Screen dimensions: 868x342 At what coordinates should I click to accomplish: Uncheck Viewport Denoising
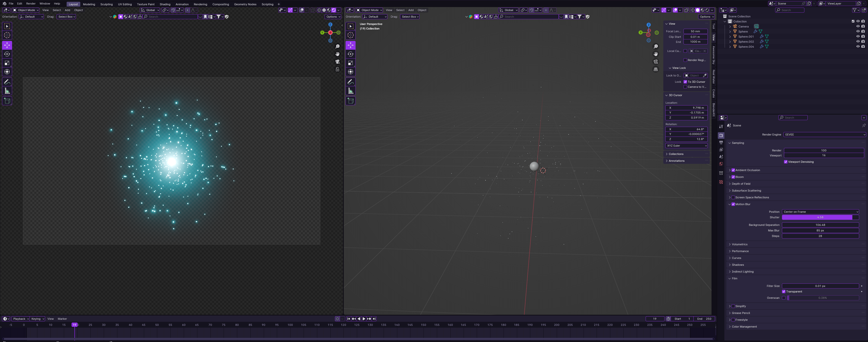tap(785, 162)
